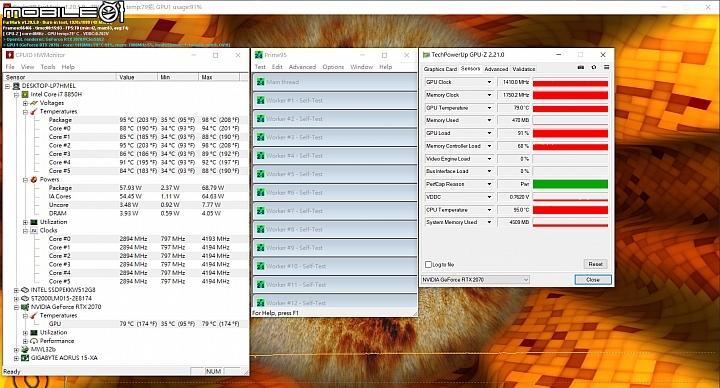Click CPU Temperatures thermometer icon in HWMonitor

(x=34, y=112)
